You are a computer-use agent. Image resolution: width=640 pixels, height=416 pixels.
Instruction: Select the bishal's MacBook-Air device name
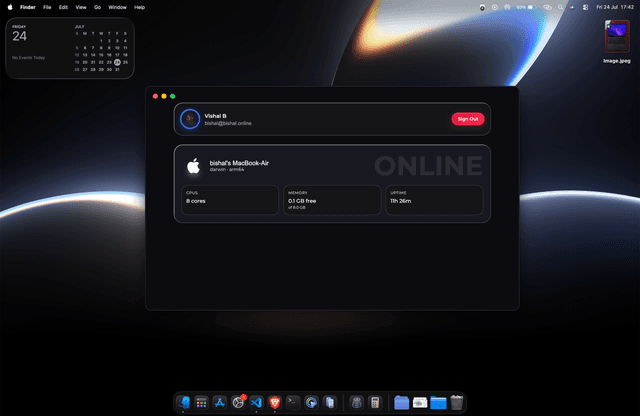coord(239,163)
